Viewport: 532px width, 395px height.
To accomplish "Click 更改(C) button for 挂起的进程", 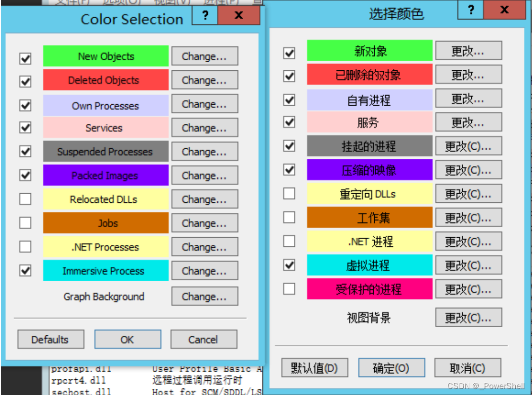I will (x=469, y=146).
